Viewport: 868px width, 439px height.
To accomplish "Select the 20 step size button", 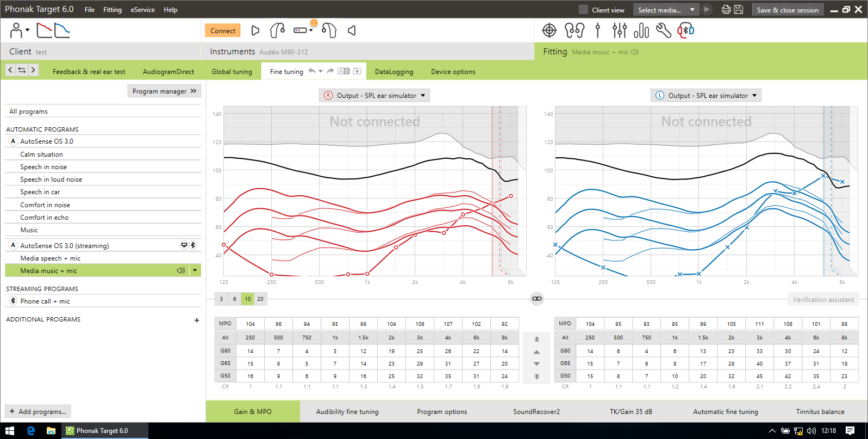I will click(260, 299).
